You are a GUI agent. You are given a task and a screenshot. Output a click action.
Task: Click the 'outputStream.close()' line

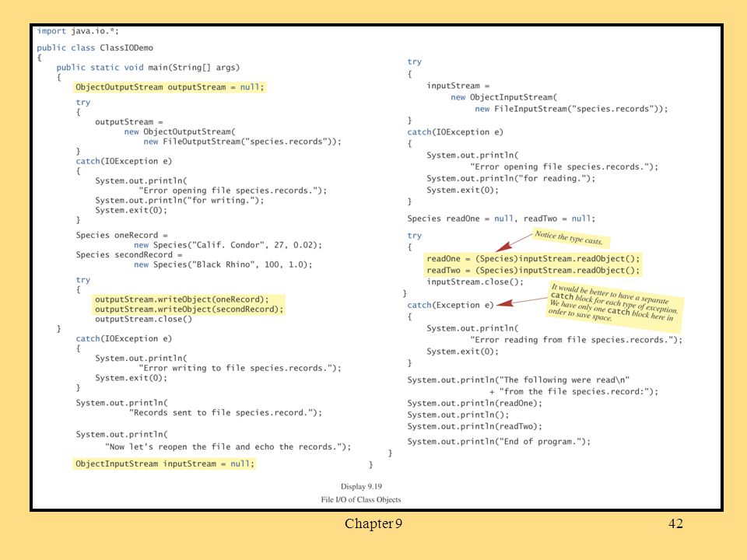pos(143,319)
